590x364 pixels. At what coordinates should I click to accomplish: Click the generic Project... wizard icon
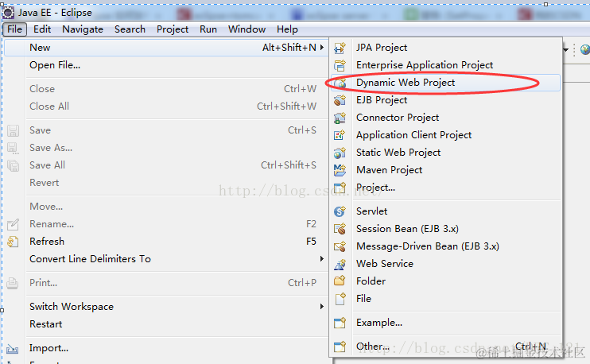340,188
